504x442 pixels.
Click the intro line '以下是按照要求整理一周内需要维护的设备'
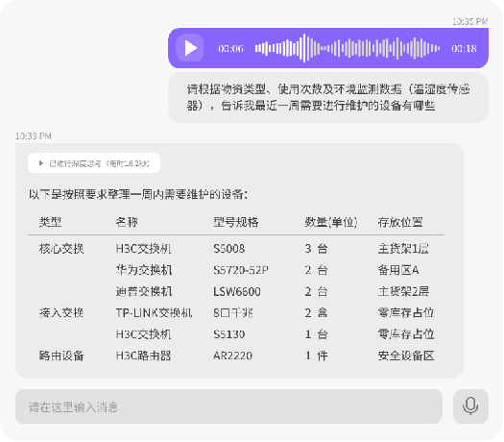pos(138,194)
